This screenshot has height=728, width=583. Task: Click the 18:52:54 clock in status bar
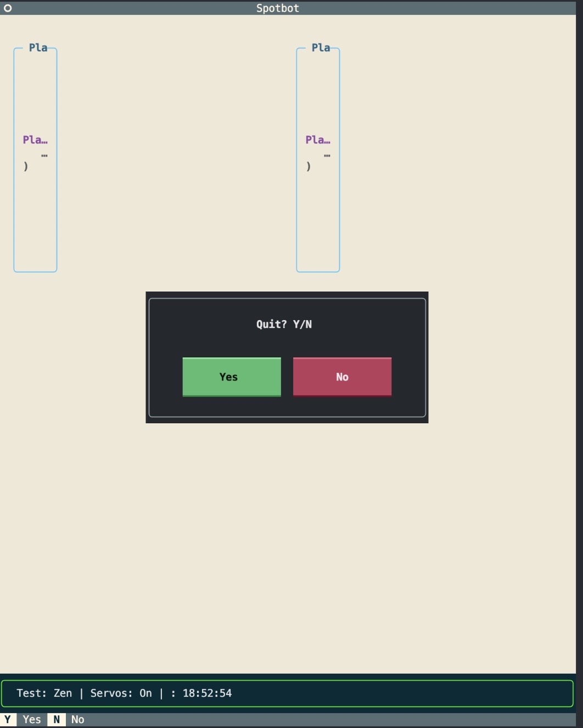point(207,693)
